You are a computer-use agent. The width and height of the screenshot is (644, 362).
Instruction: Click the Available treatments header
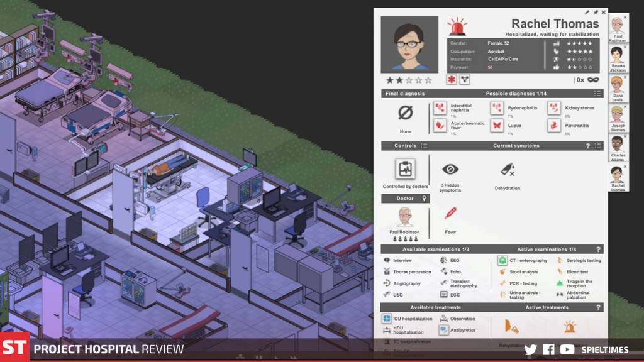pos(435,307)
